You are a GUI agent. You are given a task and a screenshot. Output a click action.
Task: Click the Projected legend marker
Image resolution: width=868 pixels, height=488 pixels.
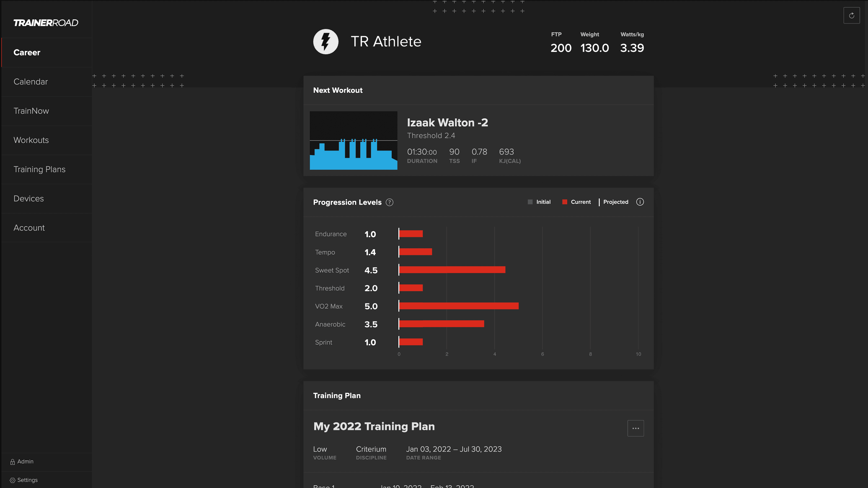[x=599, y=202]
